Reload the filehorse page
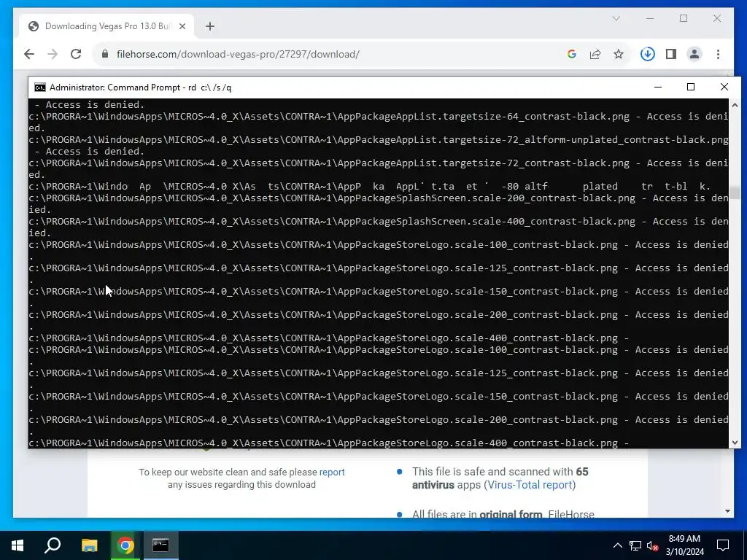The height and width of the screenshot is (560, 747). tap(76, 54)
